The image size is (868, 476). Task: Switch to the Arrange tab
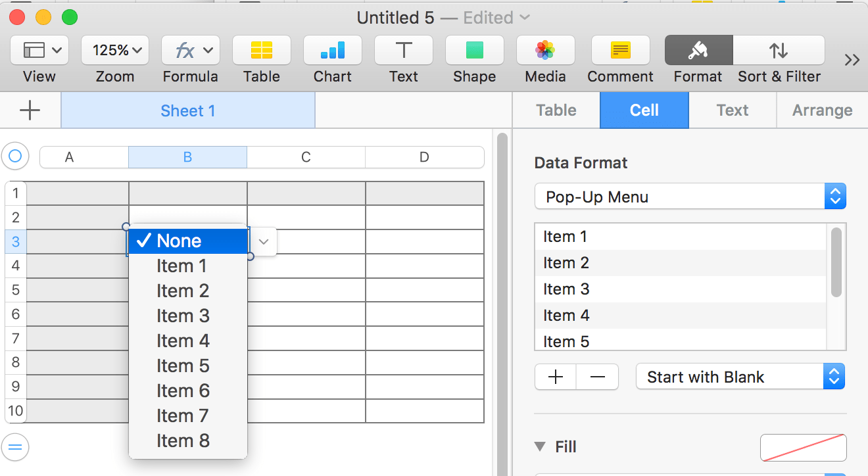tap(822, 110)
